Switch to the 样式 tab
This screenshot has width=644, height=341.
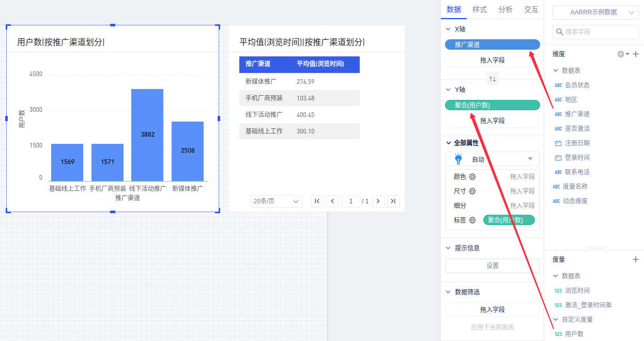479,9
